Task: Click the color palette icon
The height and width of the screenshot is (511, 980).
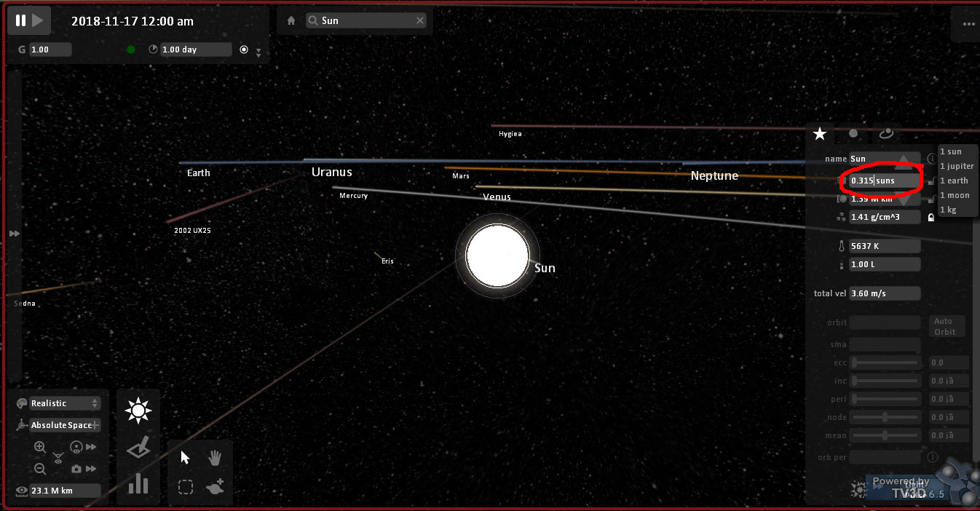Action: (x=20, y=403)
